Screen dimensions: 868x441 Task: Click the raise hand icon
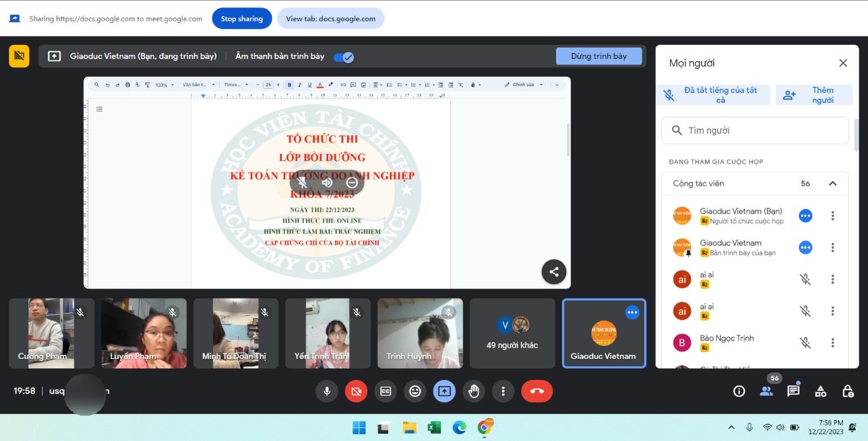coord(473,391)
